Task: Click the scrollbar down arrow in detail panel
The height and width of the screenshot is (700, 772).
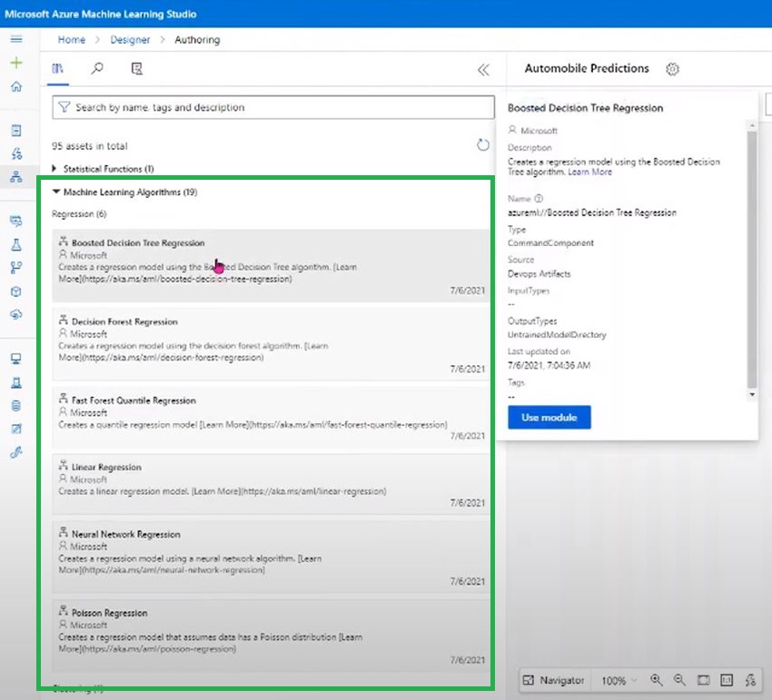Action: tap(752, 395)
